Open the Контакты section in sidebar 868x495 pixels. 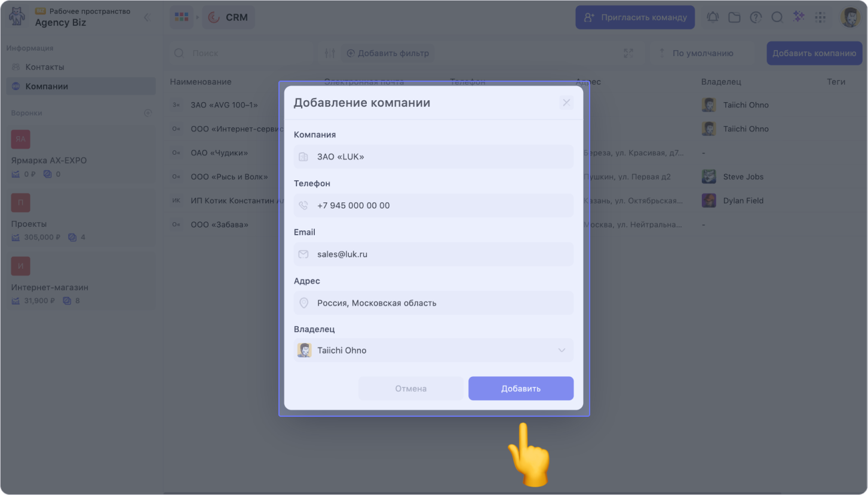coord(45,67)
